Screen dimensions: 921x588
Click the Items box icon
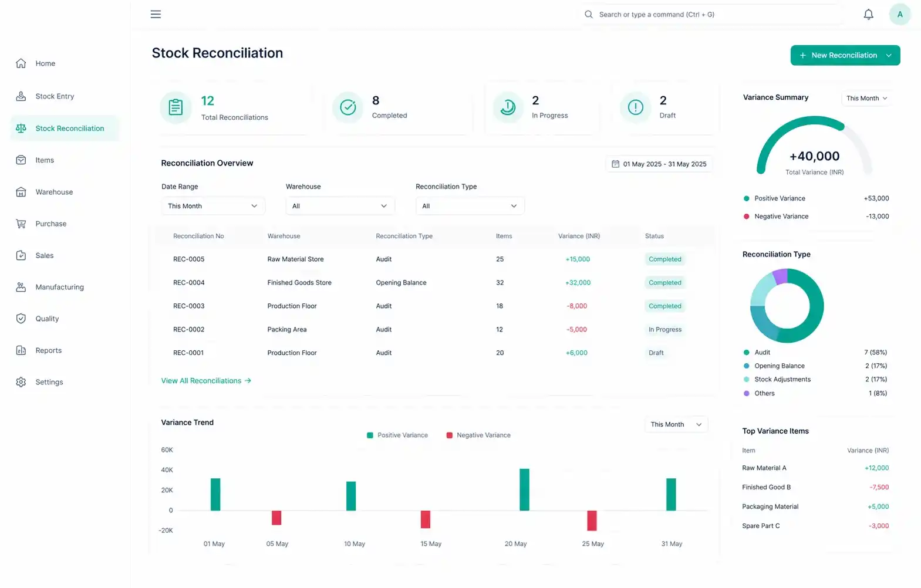pyautogui.click(x=21, y=160)
